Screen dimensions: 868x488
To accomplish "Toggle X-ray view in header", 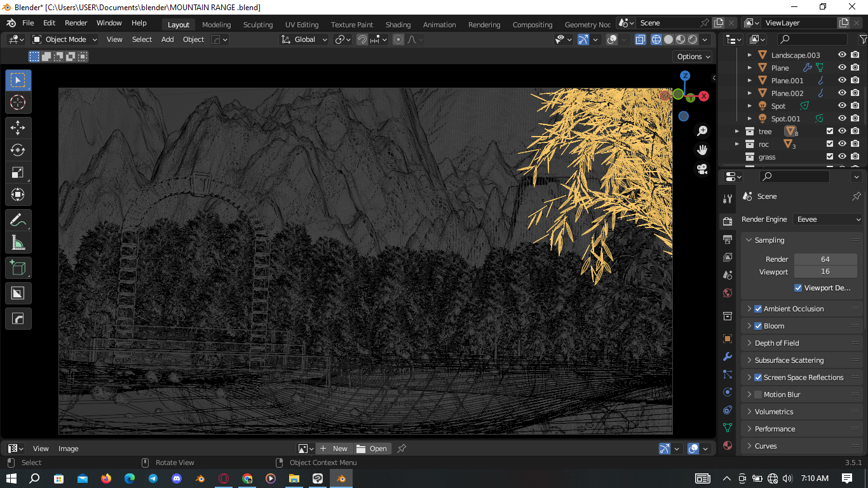I will [x=640, y=39].
